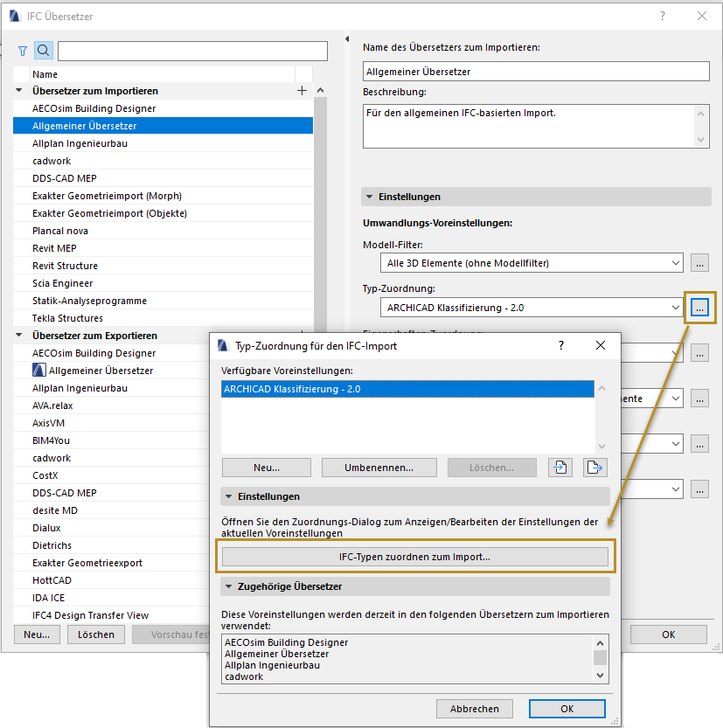
Task: Collapse Zugehörige Übersetzer section
Action: tap(228, 586)
